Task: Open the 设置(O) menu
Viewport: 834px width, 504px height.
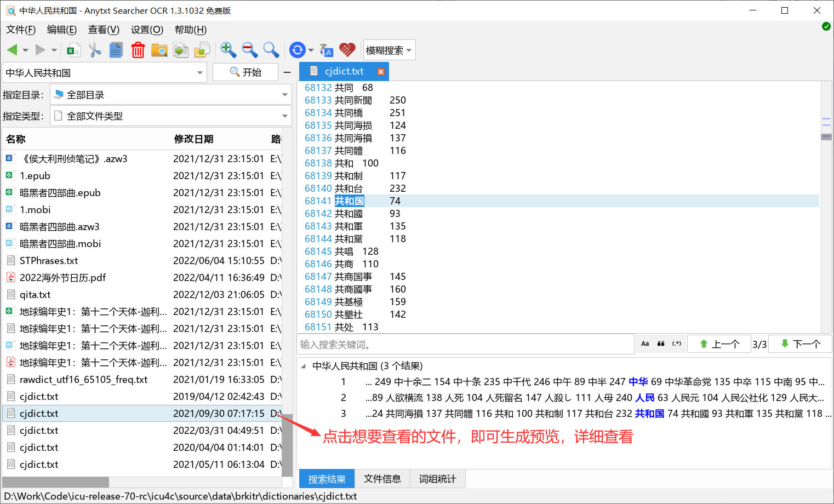Action: [x=147, y=30]
